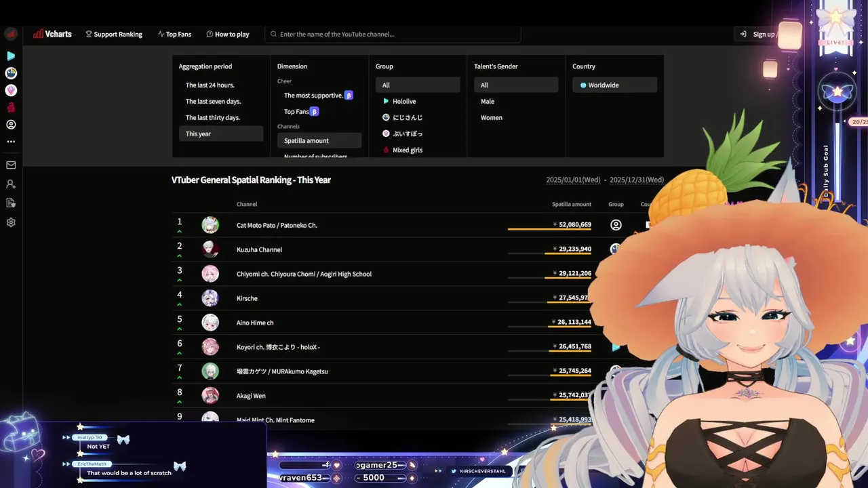Click the 2025/01/01(Wed) start date
This screenshot has width=868, height=488.
point(573,180)
